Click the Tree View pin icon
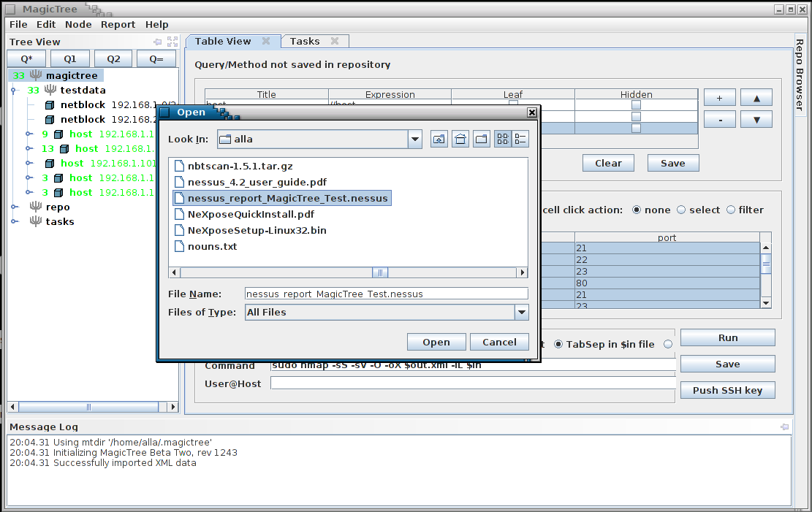This screenshot has width=812, height=512. 158,42
